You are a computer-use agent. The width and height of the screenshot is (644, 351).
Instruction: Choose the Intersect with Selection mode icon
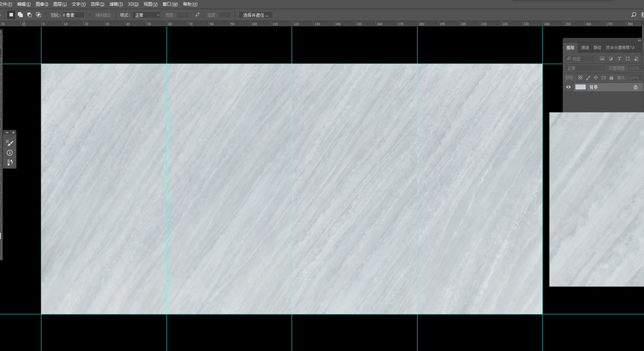(39, 15)
